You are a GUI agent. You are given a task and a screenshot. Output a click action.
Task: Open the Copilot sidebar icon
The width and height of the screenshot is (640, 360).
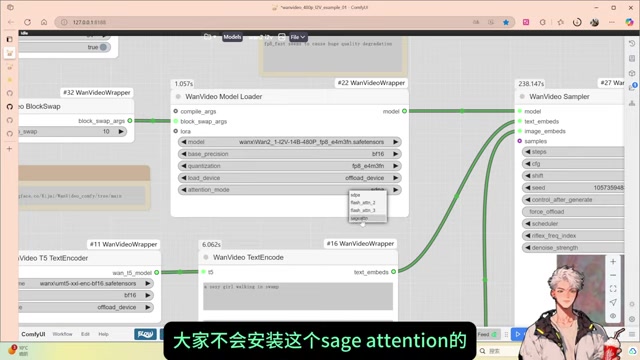(x=629, y=22)
